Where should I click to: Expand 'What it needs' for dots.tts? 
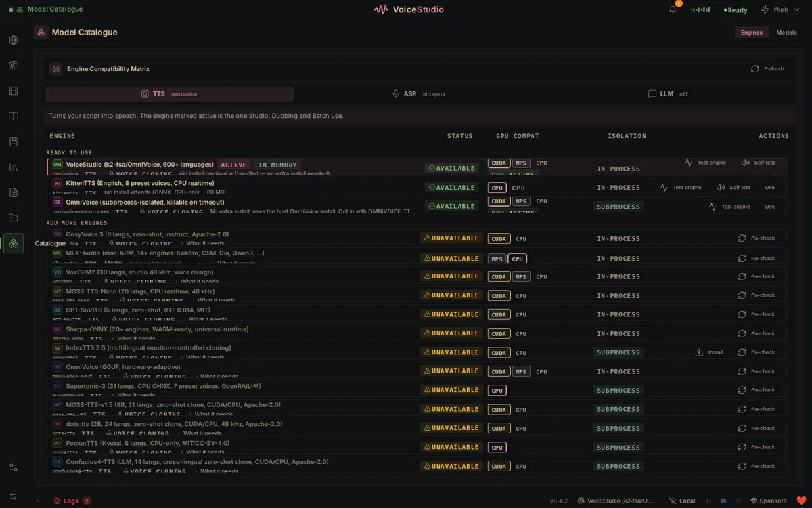coord(199,433)
